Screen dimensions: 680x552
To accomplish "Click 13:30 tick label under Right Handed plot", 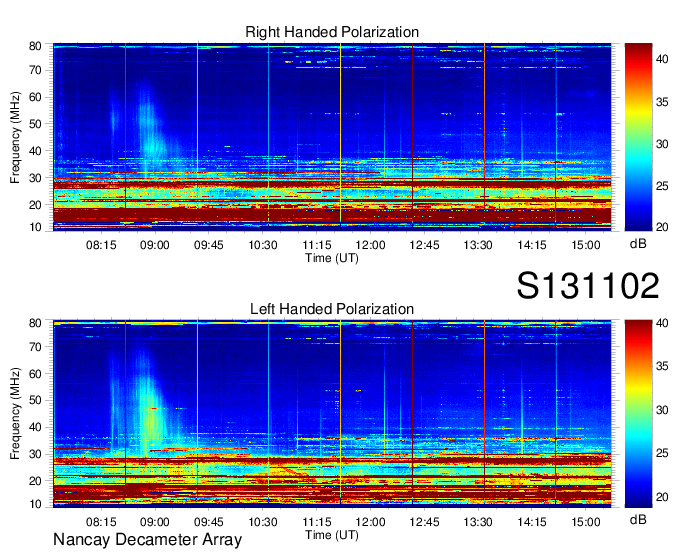I will (478, 245).
